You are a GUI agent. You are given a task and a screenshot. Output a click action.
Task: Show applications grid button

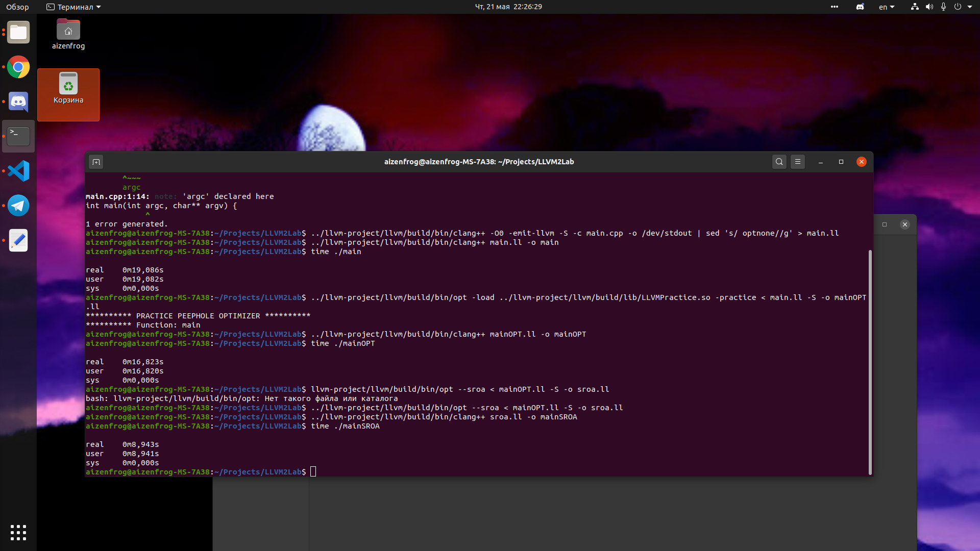(x=18, y=532)
